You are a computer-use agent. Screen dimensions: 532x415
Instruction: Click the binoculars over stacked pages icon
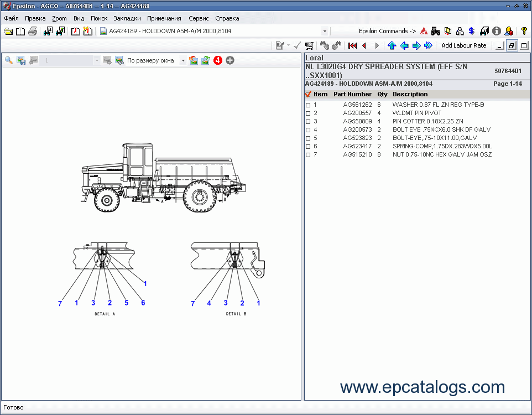click(x=484, y=31)
